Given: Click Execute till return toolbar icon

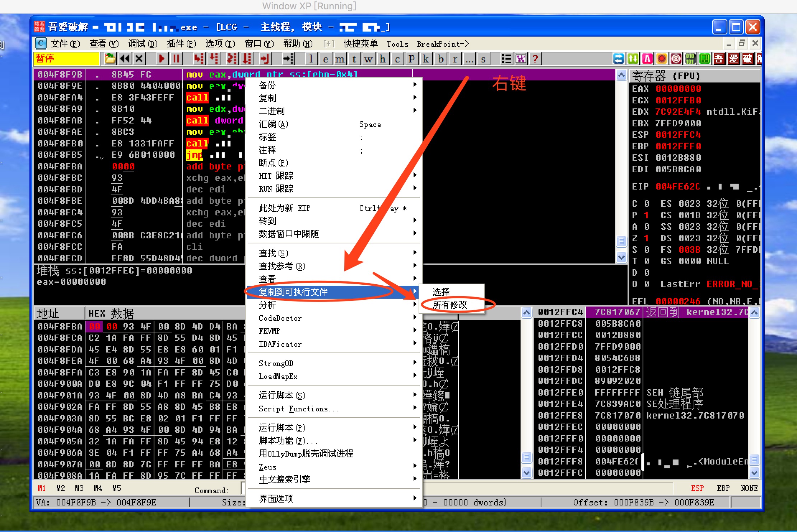Looking at the screenshot, I should click(265, 59).
